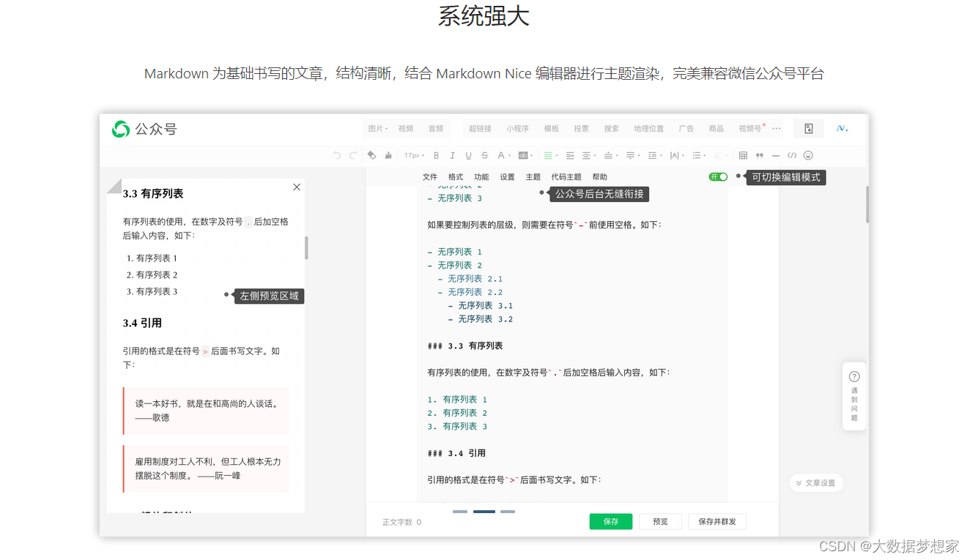Insert an 音频 item

pos(436,128)
